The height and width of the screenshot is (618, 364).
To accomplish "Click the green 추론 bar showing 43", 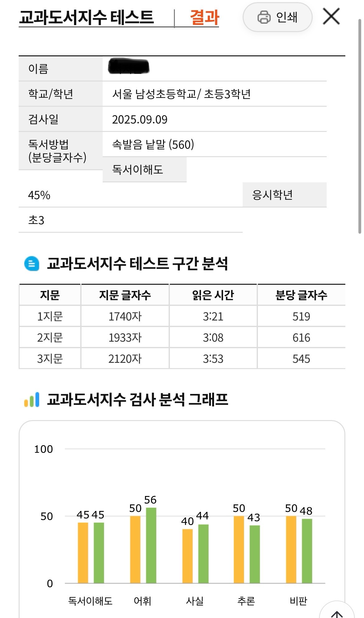I will 254,554.
